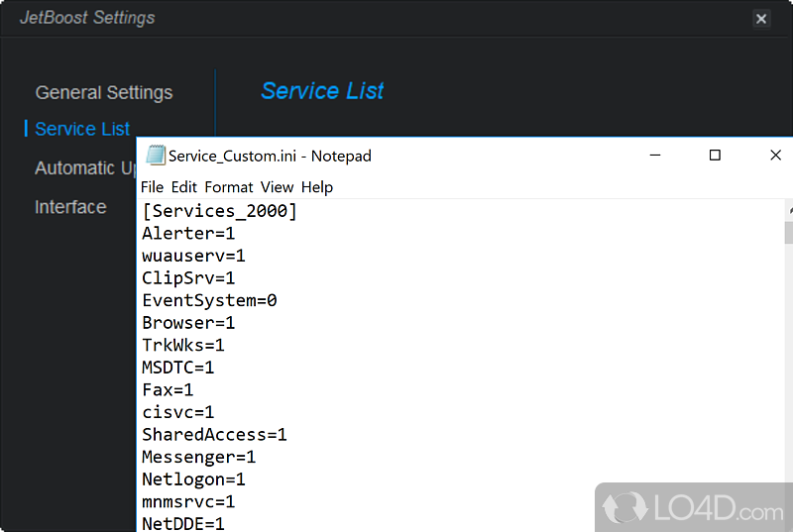Viewport: 793px width, 532px height.
Task: Click the Messenger=1 text line
Action: 198,457
